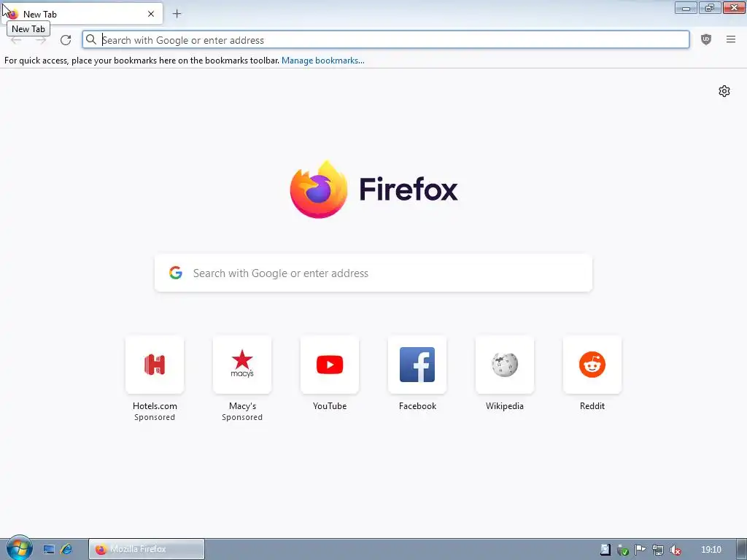Open Action Center flag tray icon
The width and height of the screenshot is (747, 560).
[640, 550]
